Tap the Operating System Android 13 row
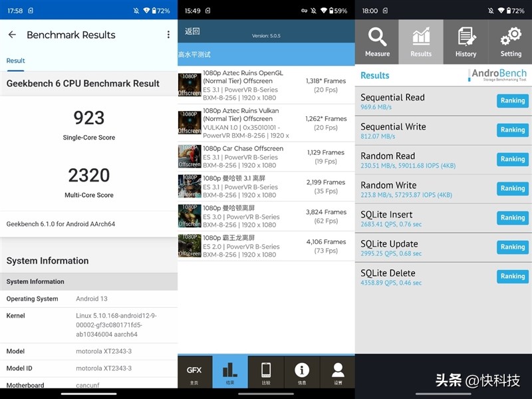 (x=89, y=299)
